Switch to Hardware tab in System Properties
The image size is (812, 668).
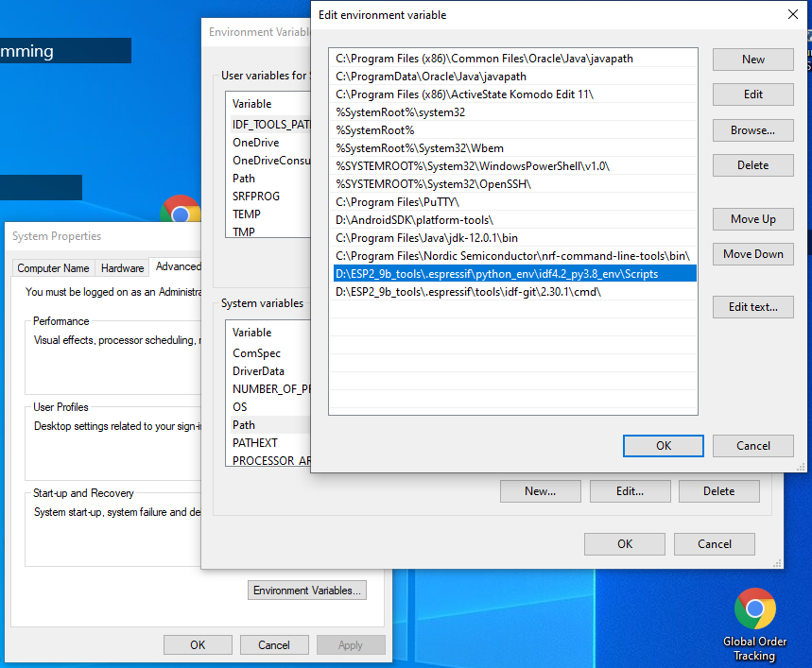(x=122, y=268)
